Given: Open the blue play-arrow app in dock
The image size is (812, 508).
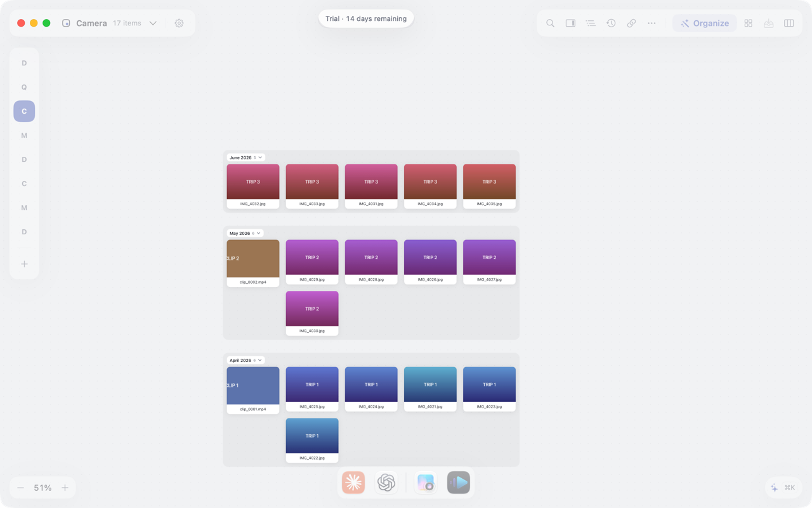Looking at the screenshot, I should [x=459, y=483].
